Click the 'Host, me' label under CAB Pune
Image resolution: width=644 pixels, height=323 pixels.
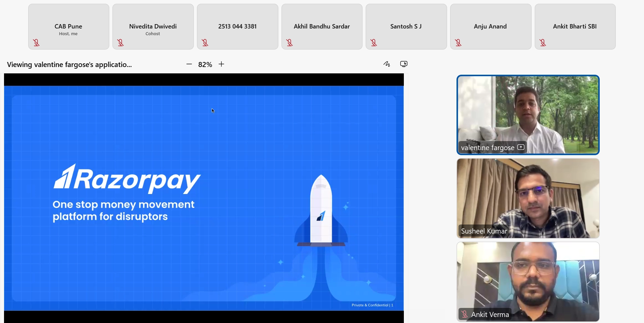tap(68, 34)
